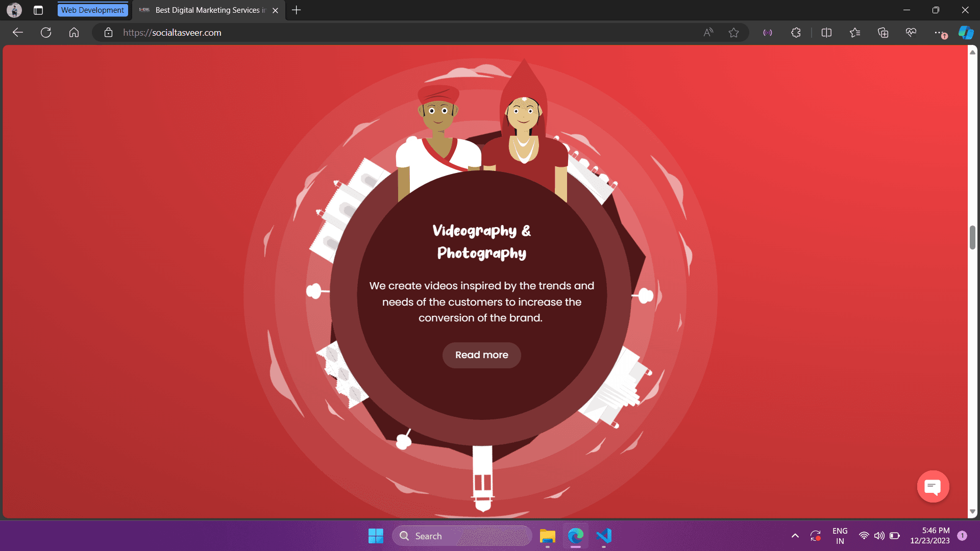Click the page vertical scrollbar thumb

click(972, 237)
